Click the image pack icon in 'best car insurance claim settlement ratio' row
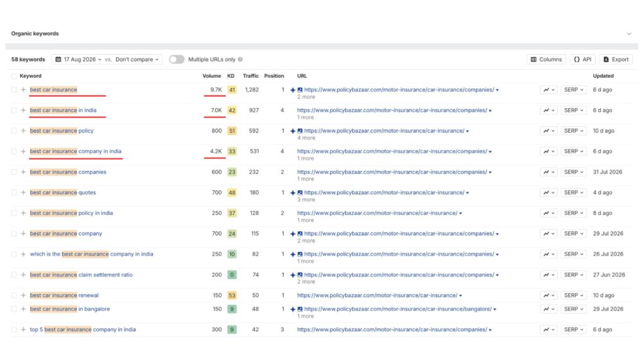 (x=300, y=275)
